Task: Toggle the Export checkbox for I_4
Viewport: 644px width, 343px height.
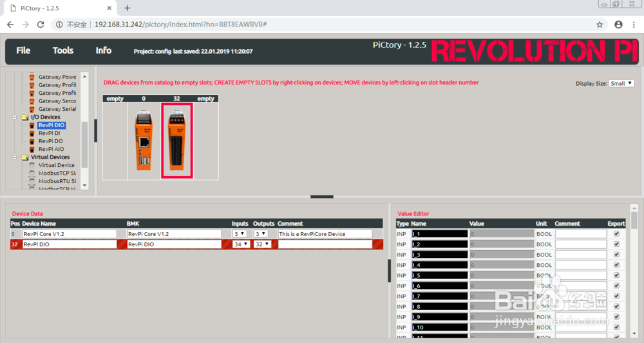Action: tap(616, 265)
